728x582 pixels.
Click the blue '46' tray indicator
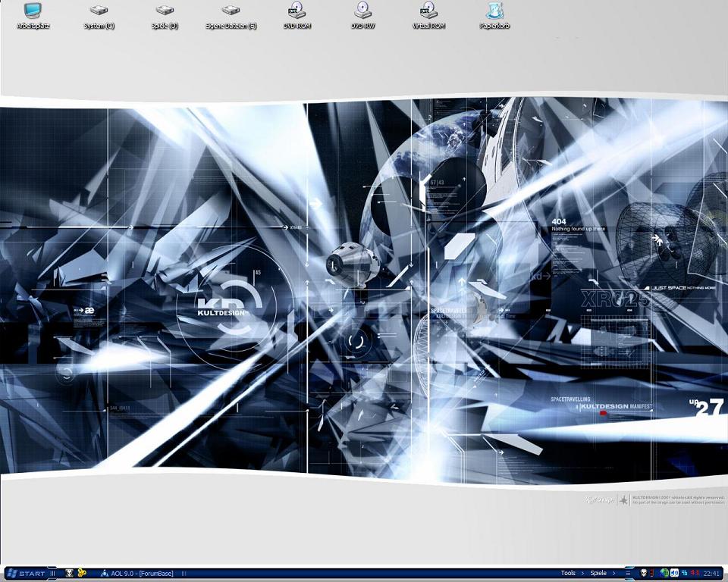click(x=684, y=573)
